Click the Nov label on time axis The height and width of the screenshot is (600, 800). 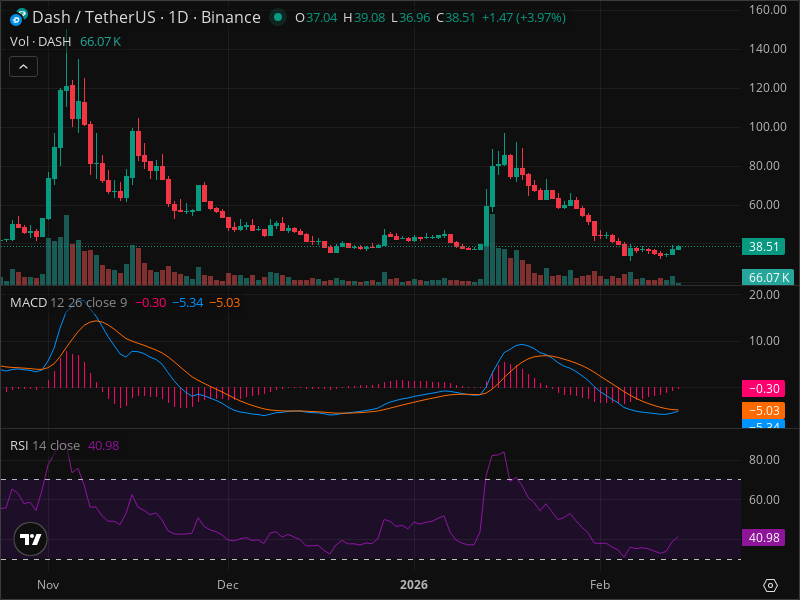(x=48, y=585)
